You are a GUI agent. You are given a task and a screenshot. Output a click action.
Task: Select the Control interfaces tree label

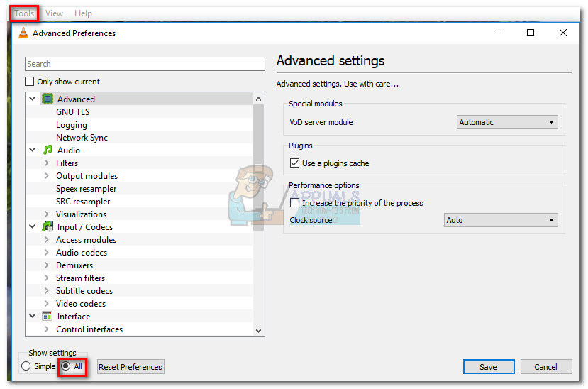click(x=89, y=329)
